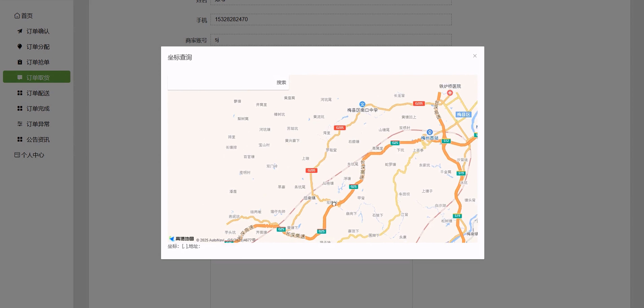This screenshot has height=308, width=644.
Task: Click the grid icon beside 订单配送
Action: pos(20,93)
